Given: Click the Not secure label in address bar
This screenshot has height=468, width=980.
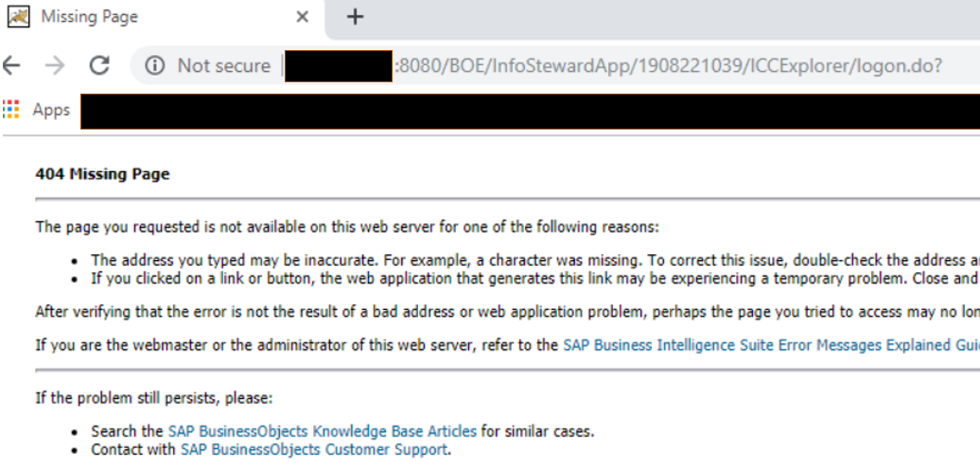Looking at the screenshot, I should click(224, 65).
